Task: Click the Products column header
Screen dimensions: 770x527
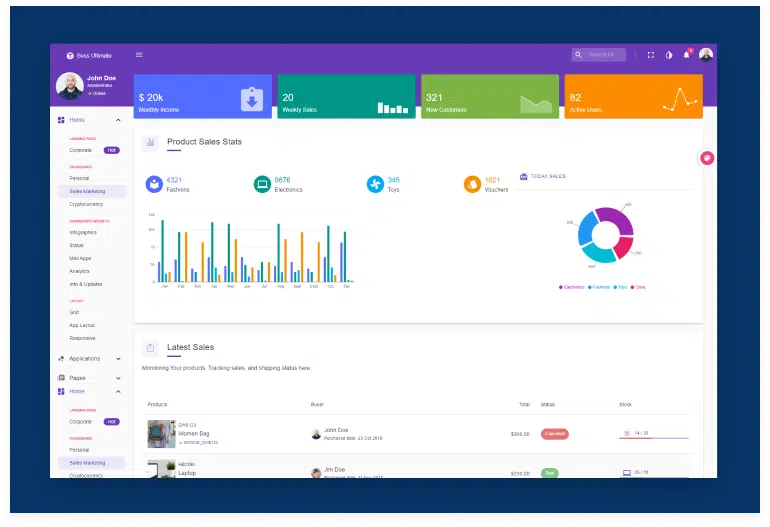Action: pos(158,405)
